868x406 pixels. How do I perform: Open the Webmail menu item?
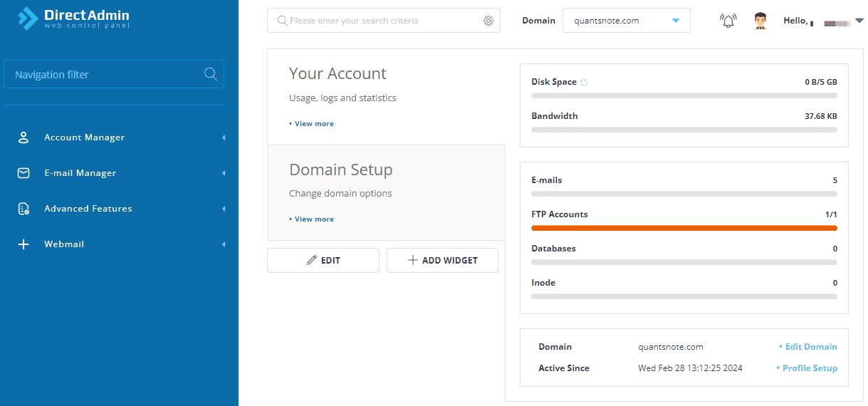tap(64, 244)
